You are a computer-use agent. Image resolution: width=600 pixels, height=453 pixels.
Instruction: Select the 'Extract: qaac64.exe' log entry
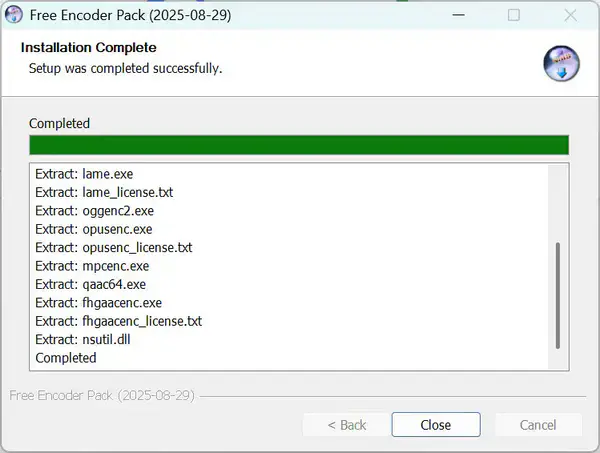point(90,284)
